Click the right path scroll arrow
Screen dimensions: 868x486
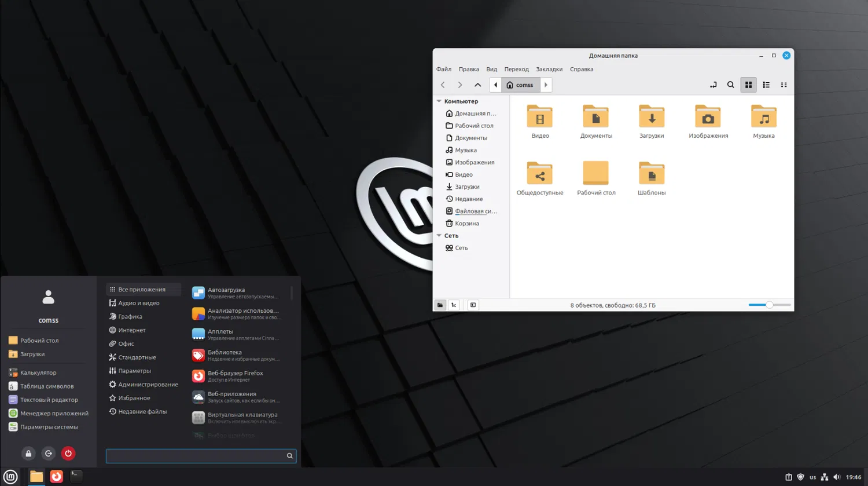click(546, 85)
